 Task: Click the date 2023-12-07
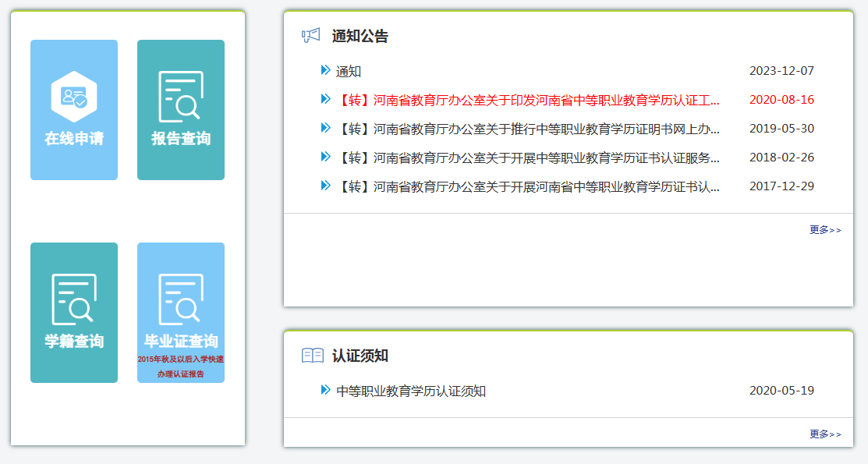(781, 71)
